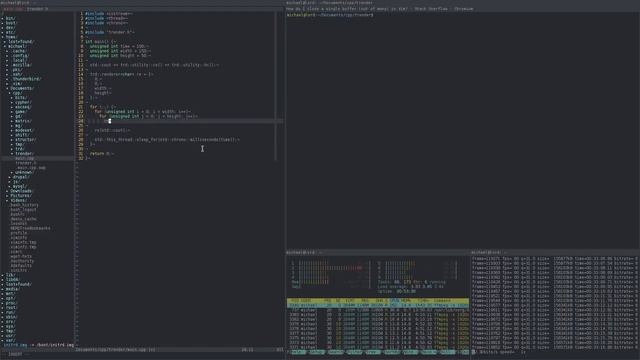Open main.cpp in the trender folder

tap(25, 158)
